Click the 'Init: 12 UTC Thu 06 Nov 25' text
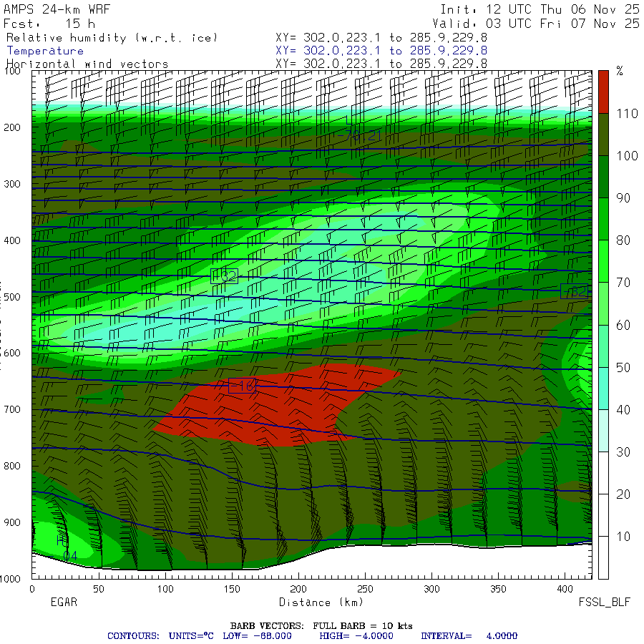 click(x=540, y=9)
